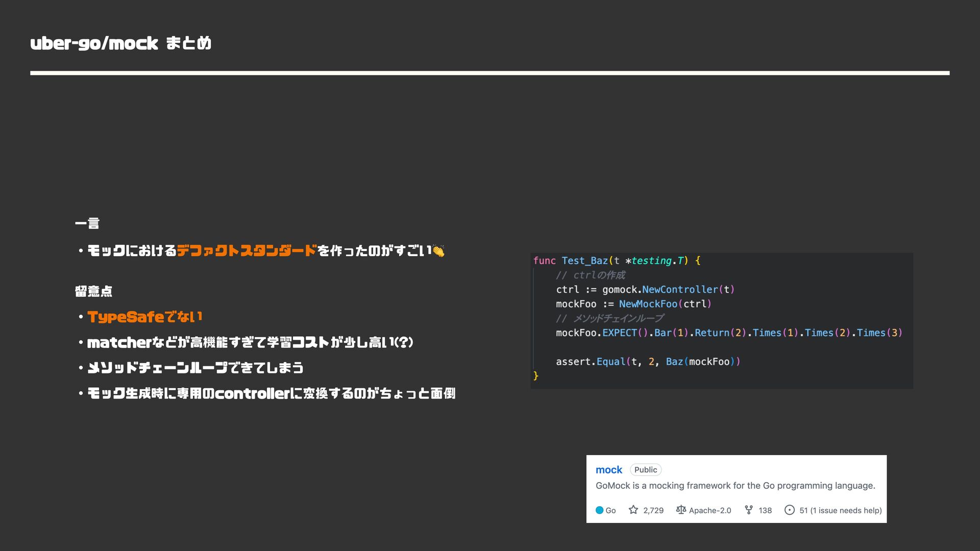
Task: Click the heading 一言
Action: tap(87, 223)
